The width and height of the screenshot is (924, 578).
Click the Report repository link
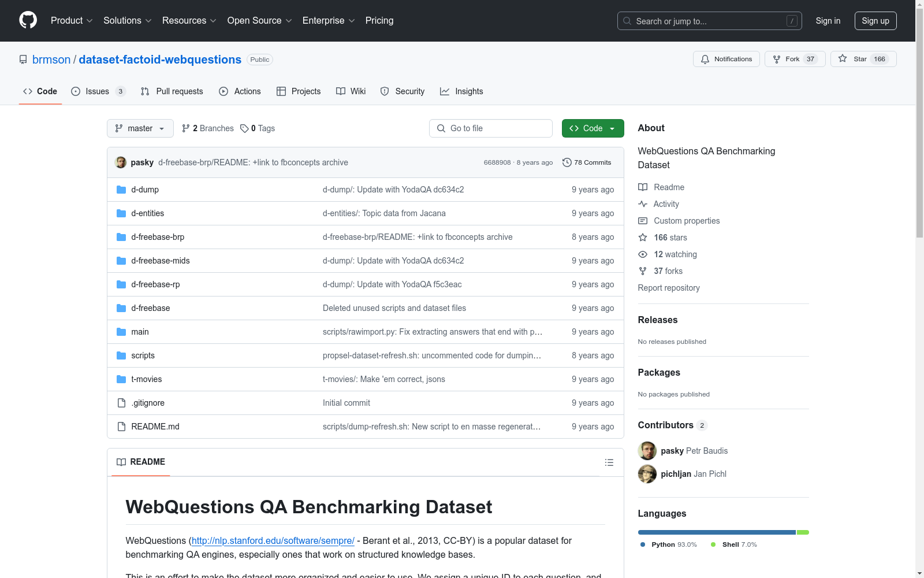[x=669, y=288]
